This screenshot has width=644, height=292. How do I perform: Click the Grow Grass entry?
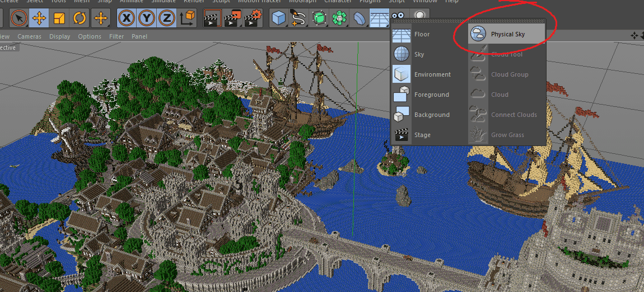(x=506, y=134)
